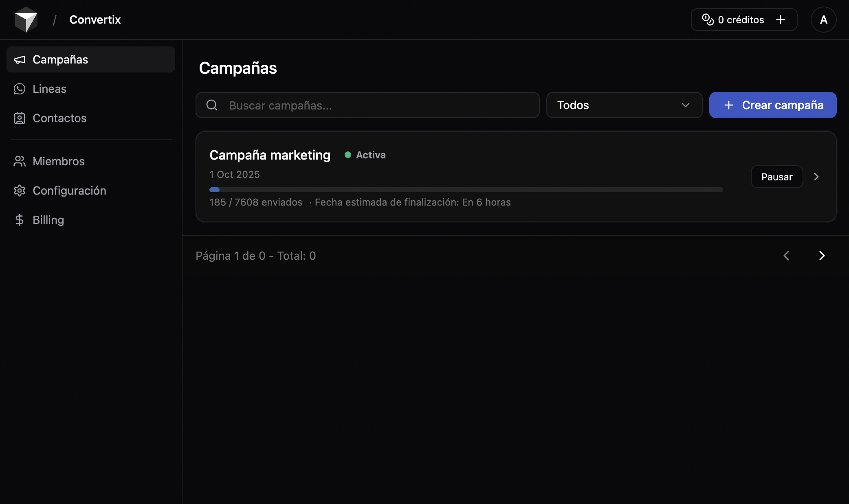
Task: Click the people icon beside Miembros
Action: coord(20,161)
